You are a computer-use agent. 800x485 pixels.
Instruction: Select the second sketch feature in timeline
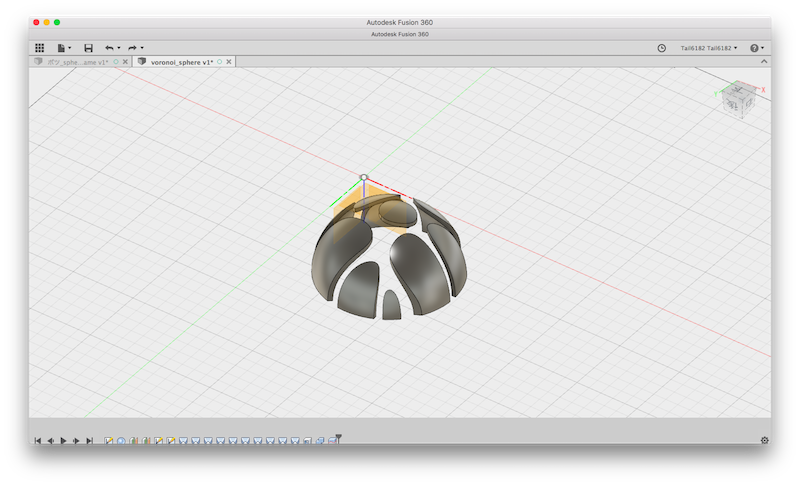pos(159,441)
